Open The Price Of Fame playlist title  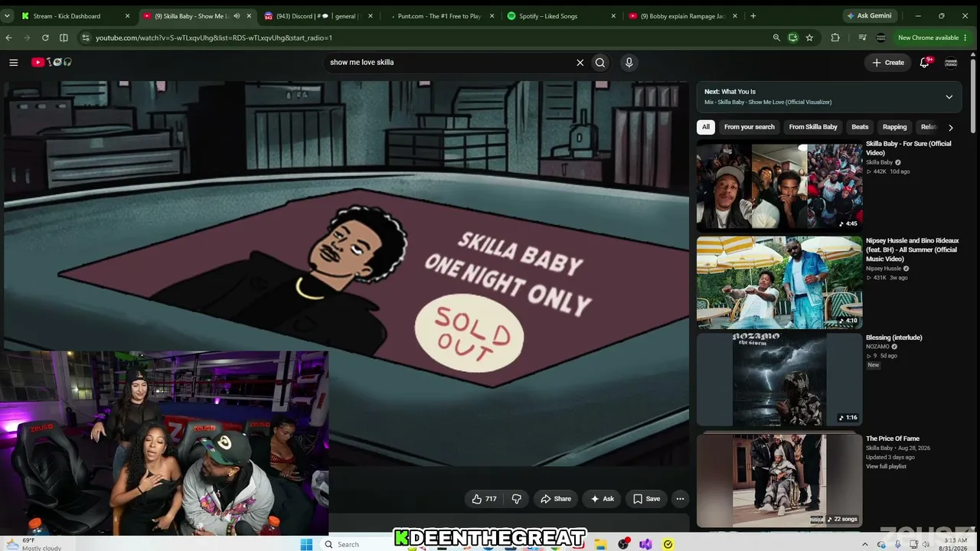pos(893,439)
